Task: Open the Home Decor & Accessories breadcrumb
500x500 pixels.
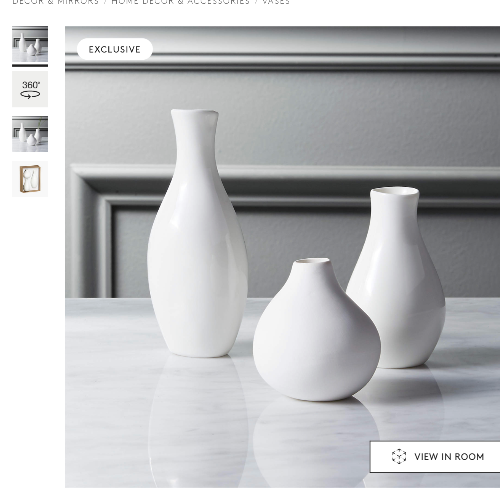Action: (x=180, y=2)
